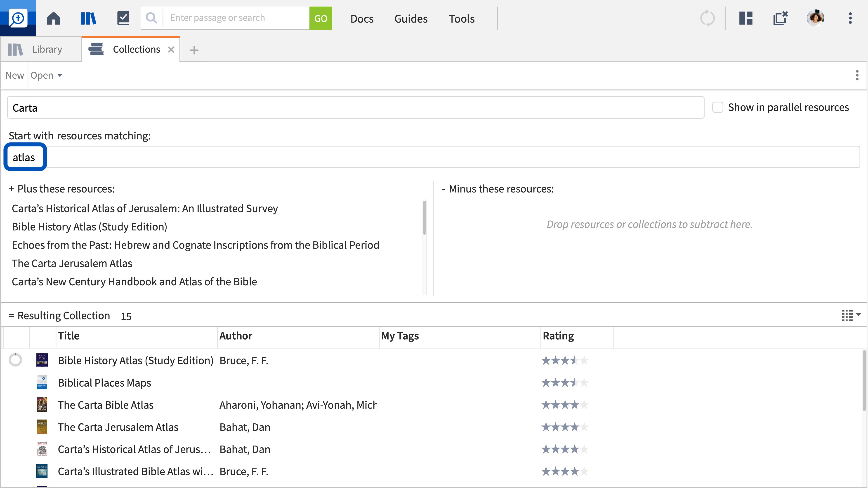Set the rating stars for The Carta Jerusalem Atlas

(565, 427)
